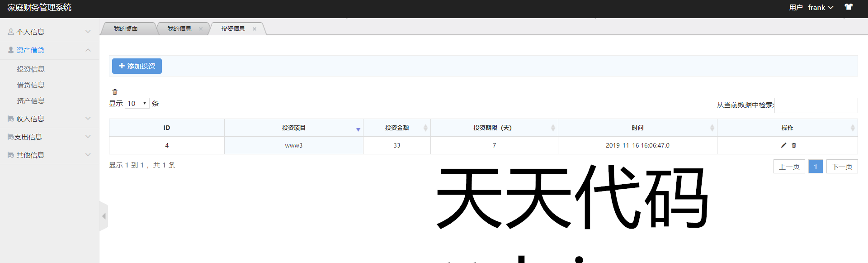This screenshot has height=263, width=868.
Task: Switch to the 我的桌面 tab
Action: (126, 29)
